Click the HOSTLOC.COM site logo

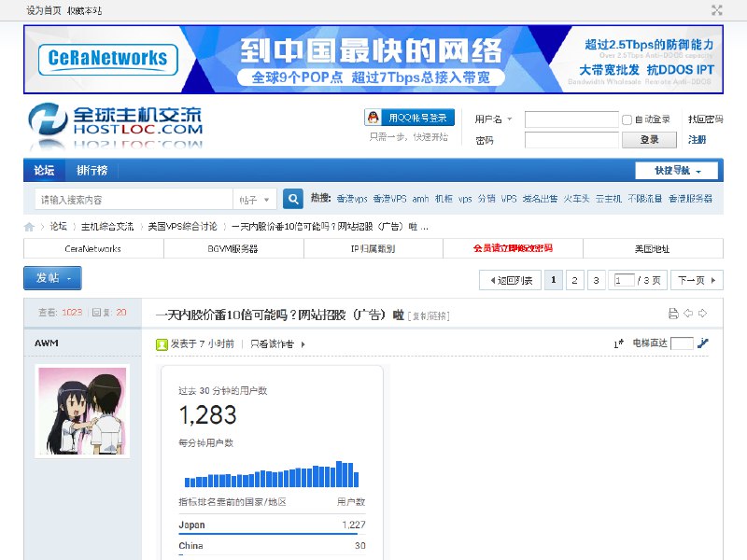coord(117,124)
